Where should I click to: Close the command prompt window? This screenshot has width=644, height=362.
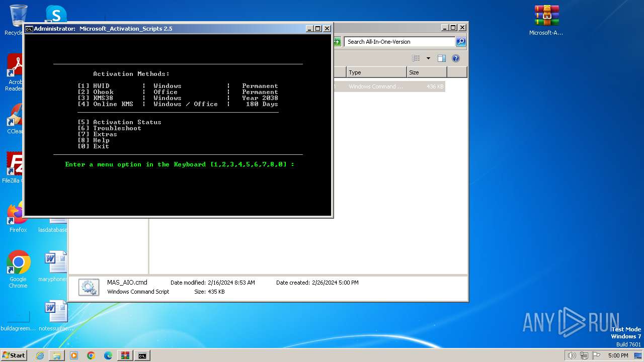click(327, 29)
